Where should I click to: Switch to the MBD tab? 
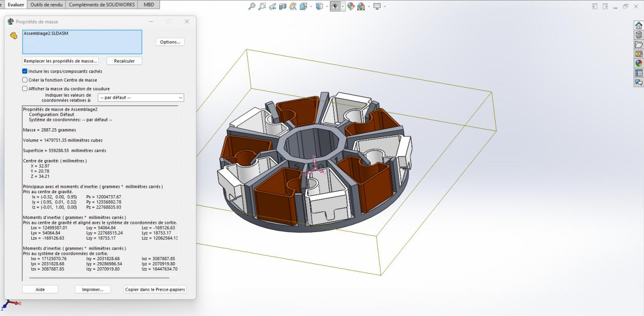(148, 5)
